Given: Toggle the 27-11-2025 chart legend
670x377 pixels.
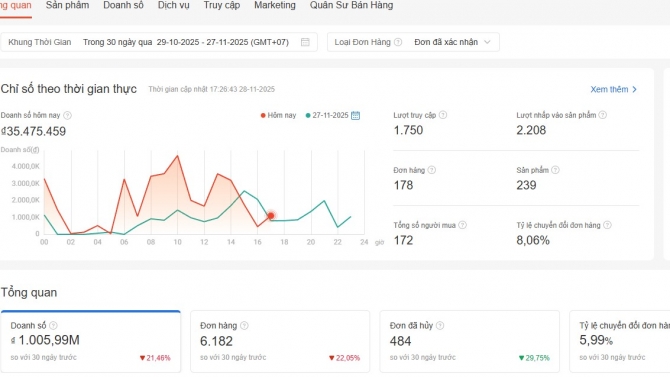Looking at the screenshot, I should [327, 115].
